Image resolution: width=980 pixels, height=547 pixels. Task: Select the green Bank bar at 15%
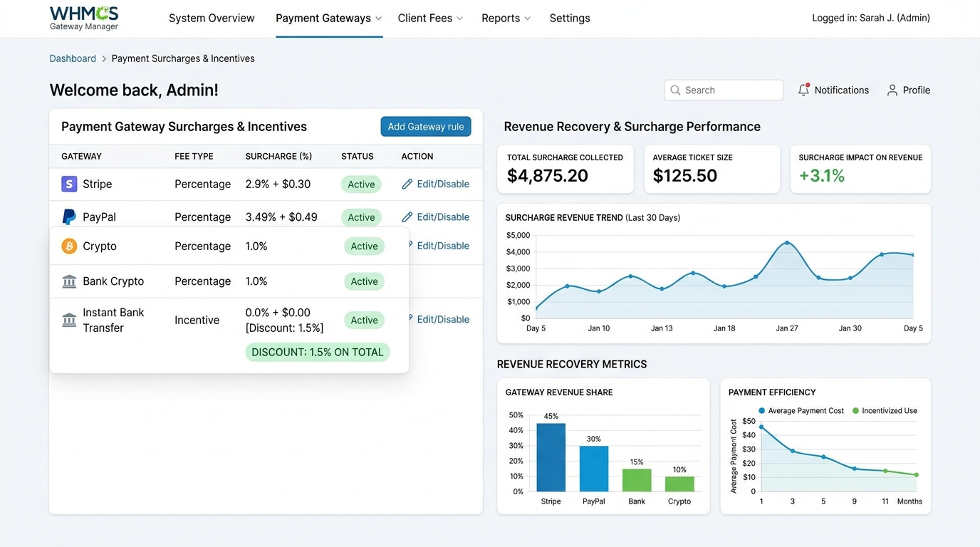[x=637, y=480]
